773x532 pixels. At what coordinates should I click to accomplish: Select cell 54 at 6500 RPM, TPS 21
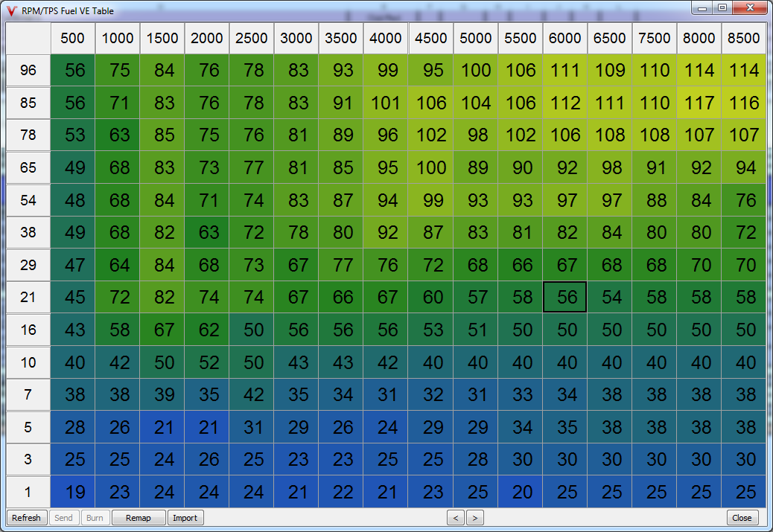tap(610, 297)
